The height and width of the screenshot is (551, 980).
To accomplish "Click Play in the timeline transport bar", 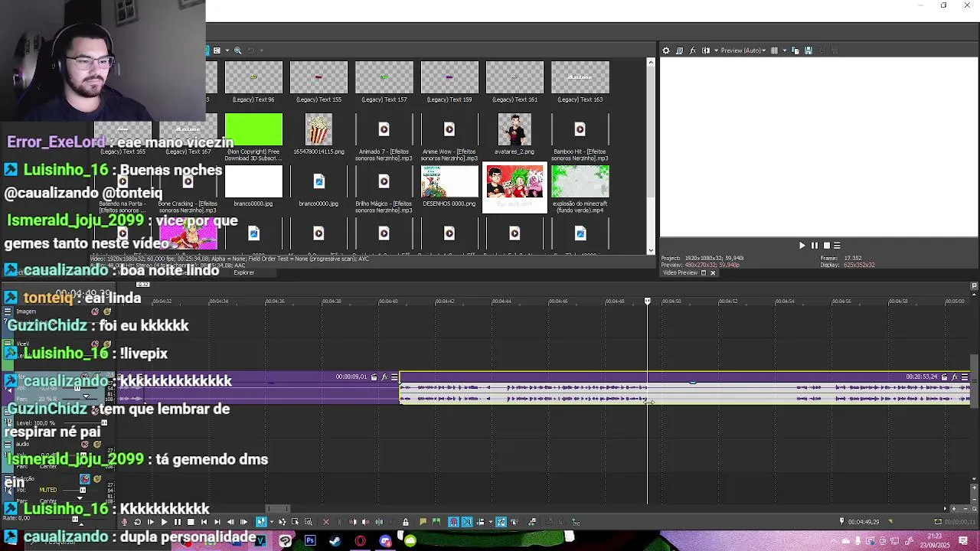I will (x=164, y=522).
